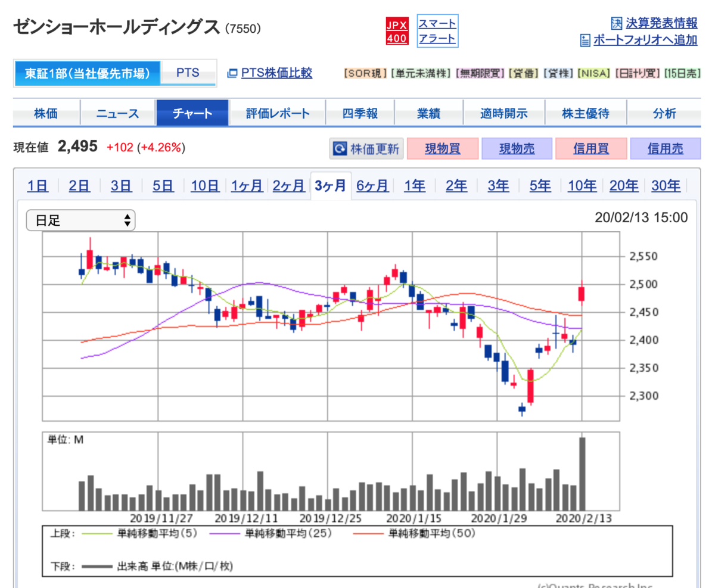Image resolution: width=715 pixels, height=588 pixels.
Task: Click the NISA label tag
Action: click(x=594, y=73)
